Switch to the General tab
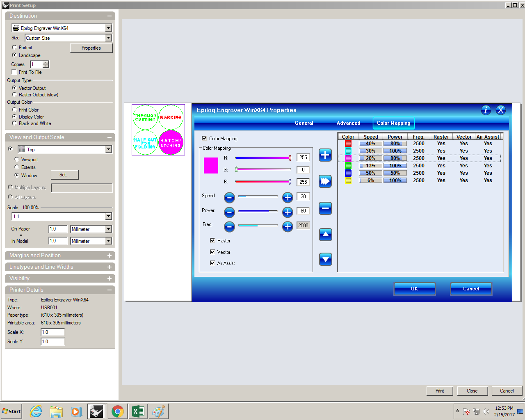This screenshot has width=525, height=420. pyautogui.click(x=304, y=123)
